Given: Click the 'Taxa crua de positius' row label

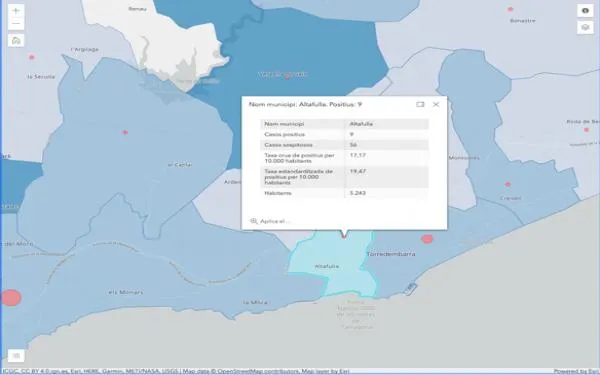Looking at the screenshot, I should click(x=299, y=158).
